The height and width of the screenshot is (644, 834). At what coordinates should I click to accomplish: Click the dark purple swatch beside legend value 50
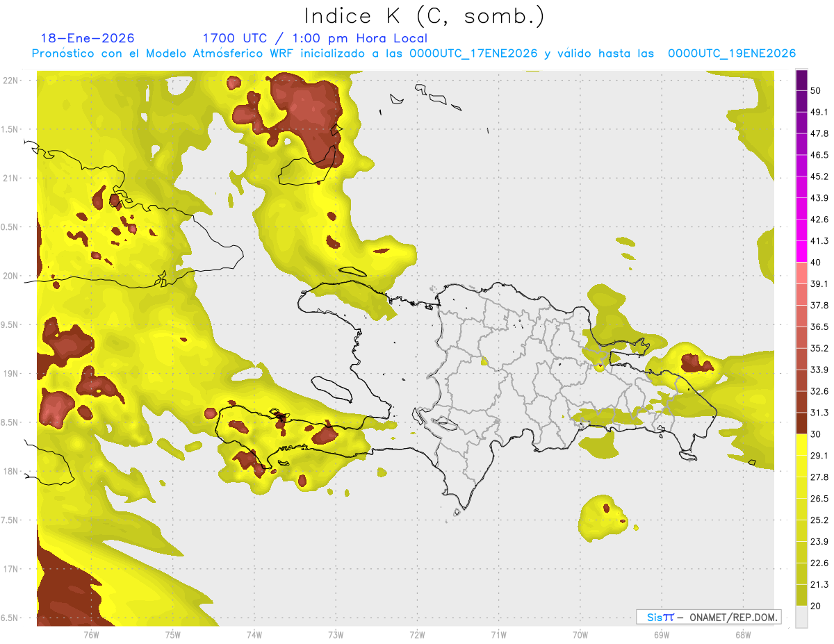[x=802, y=81]
